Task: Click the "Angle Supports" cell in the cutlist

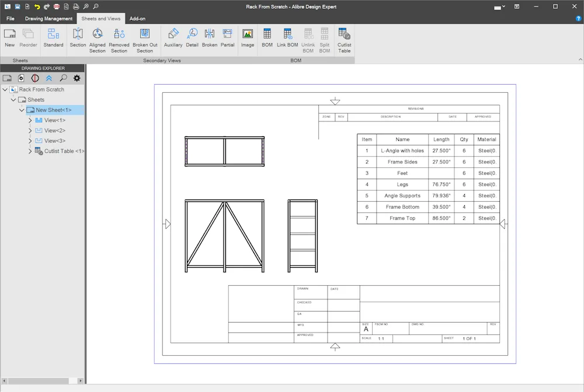Action: pos(402,195)
